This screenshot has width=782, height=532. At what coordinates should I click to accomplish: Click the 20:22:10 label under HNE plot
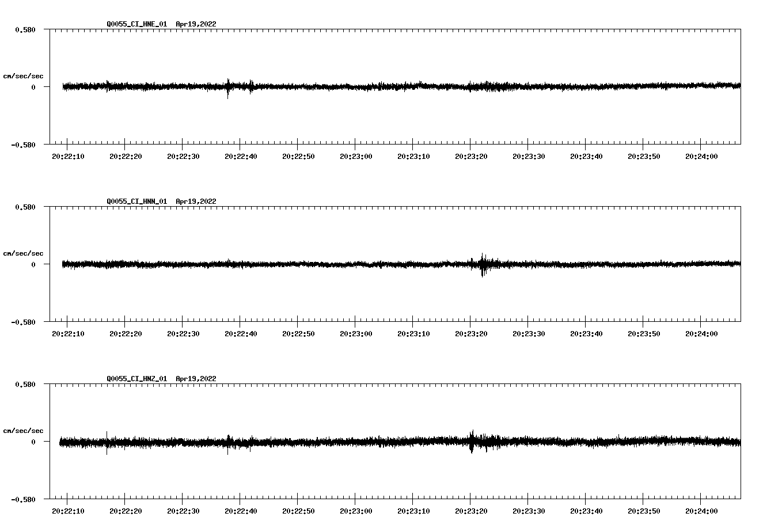pyautogui.click(x=68, y=157)
